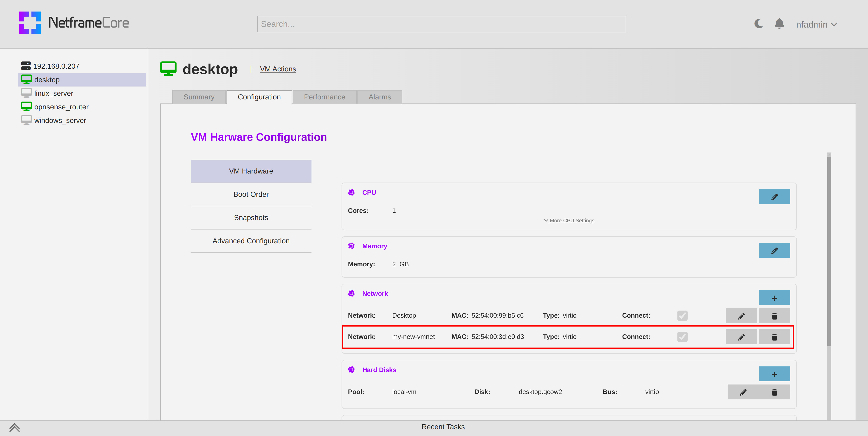Select linux_server VM in sidebar
The width and height of the screenshot is (868, 436).
click(x=47, y=93)
